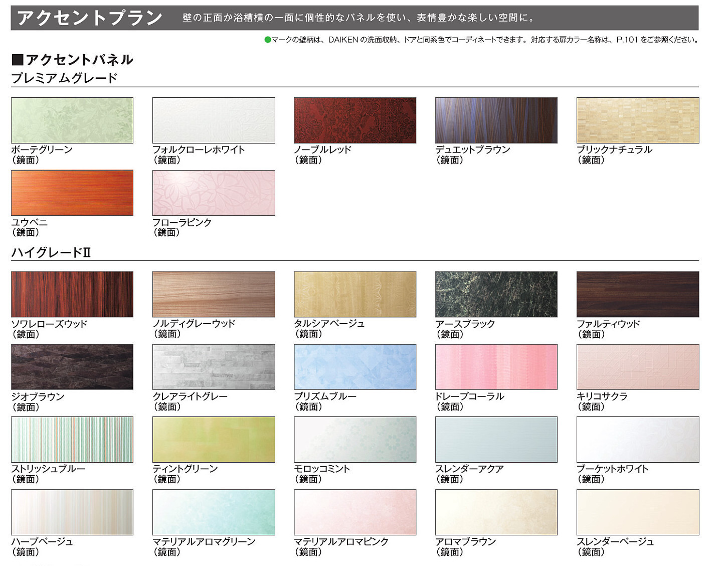The height and width of the screenshot is (566, 728).
Task: Click the ハイグレードⅡ section heading
Action: click(51, 252)
